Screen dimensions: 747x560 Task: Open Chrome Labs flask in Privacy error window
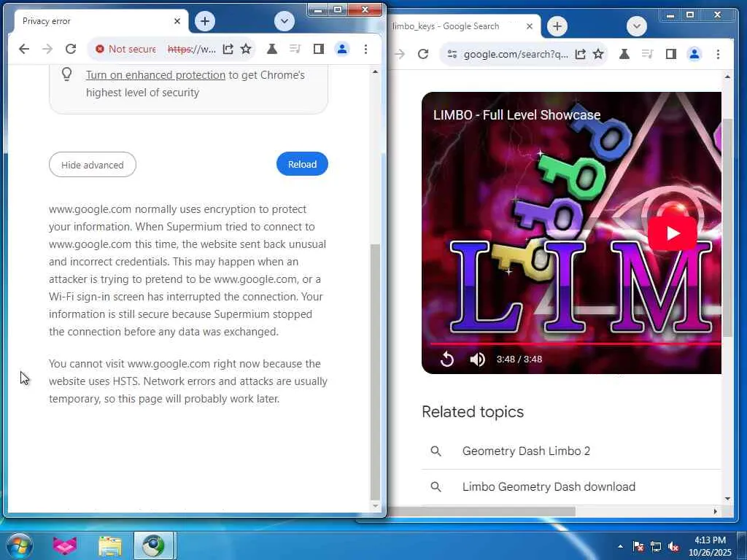pos(272,49)
